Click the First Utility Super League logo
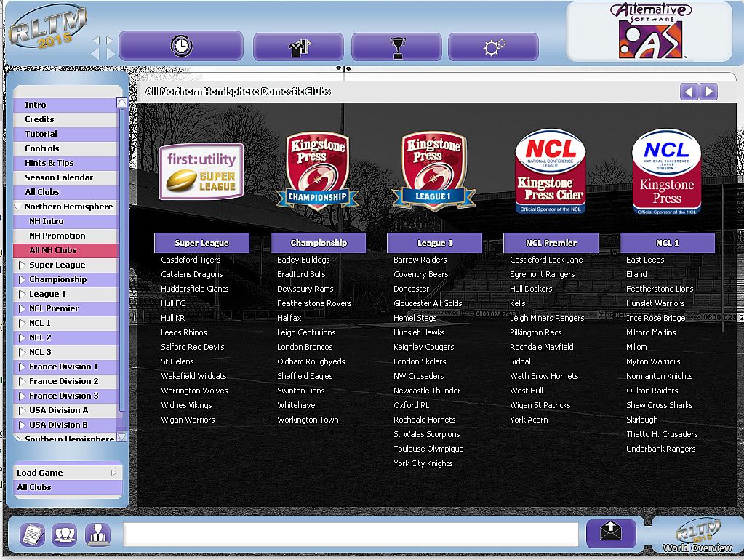The width and height of the screenshot is (744, 560). [x=201, y=172]
